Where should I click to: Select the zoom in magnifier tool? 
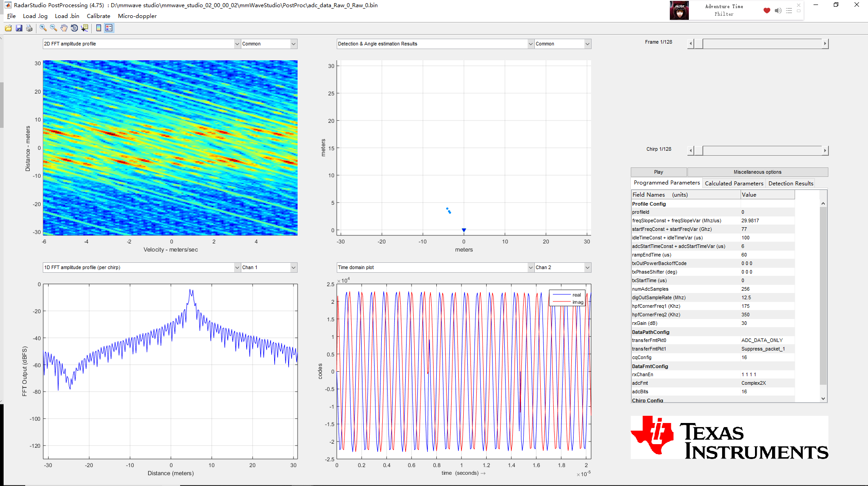point(43,28)
